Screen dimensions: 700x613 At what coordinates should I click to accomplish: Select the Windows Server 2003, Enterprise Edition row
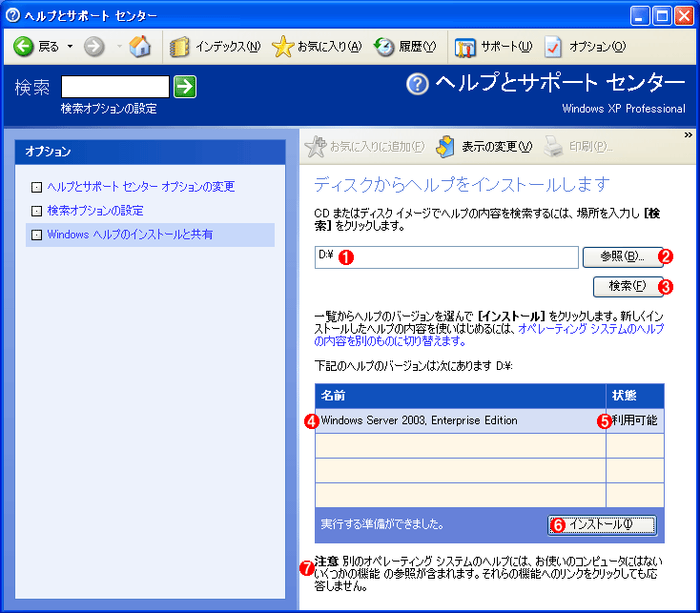(489, 420)
